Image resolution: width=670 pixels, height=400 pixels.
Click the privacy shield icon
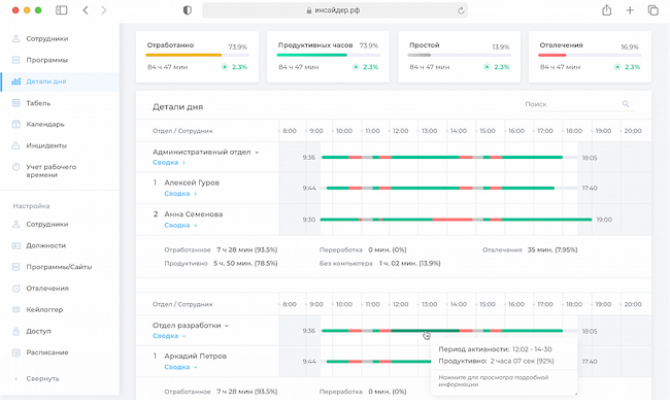coord(187,10)
